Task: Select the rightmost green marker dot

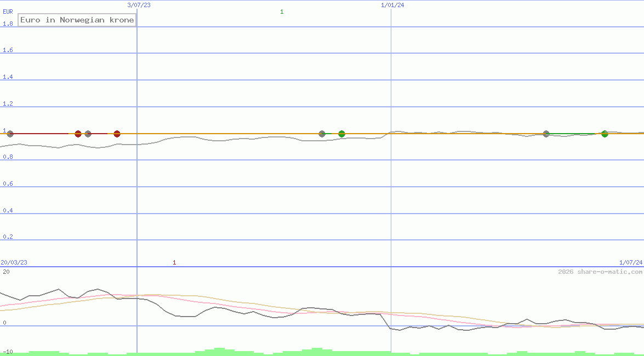Action: [605, 134]
